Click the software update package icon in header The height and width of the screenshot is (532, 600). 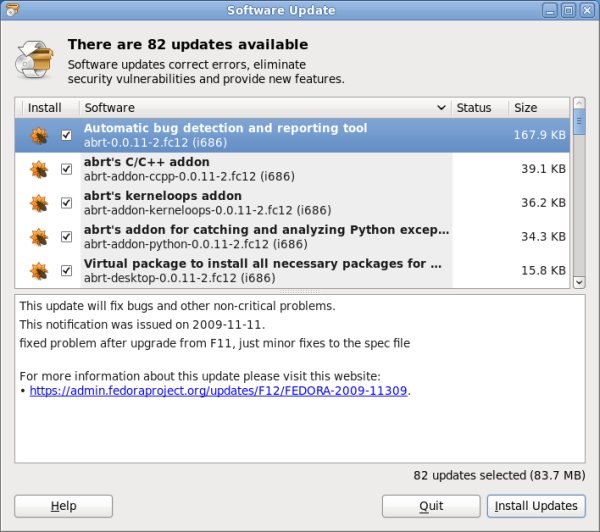(x=34, y=60)
